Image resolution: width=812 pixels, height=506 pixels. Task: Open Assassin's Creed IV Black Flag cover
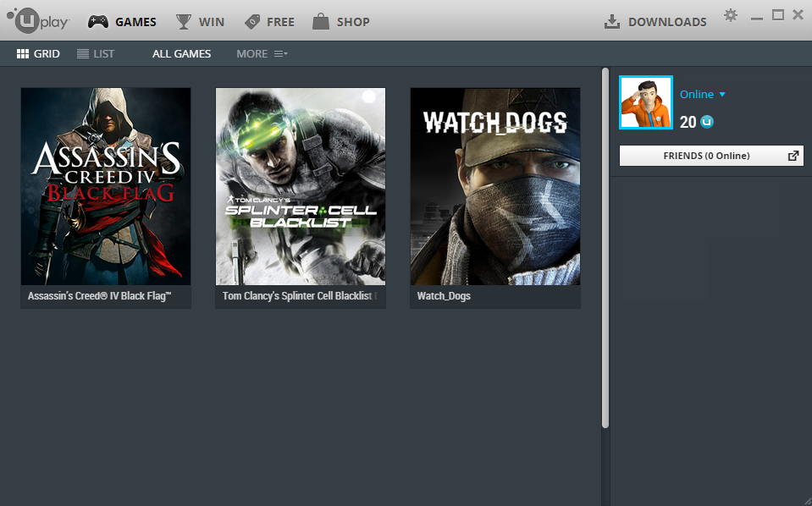click(106, 186)
